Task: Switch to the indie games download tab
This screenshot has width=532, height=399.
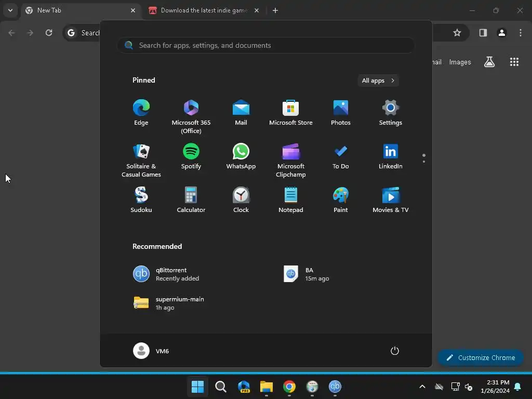Action: pyautogui.click(x=204, y=10)
